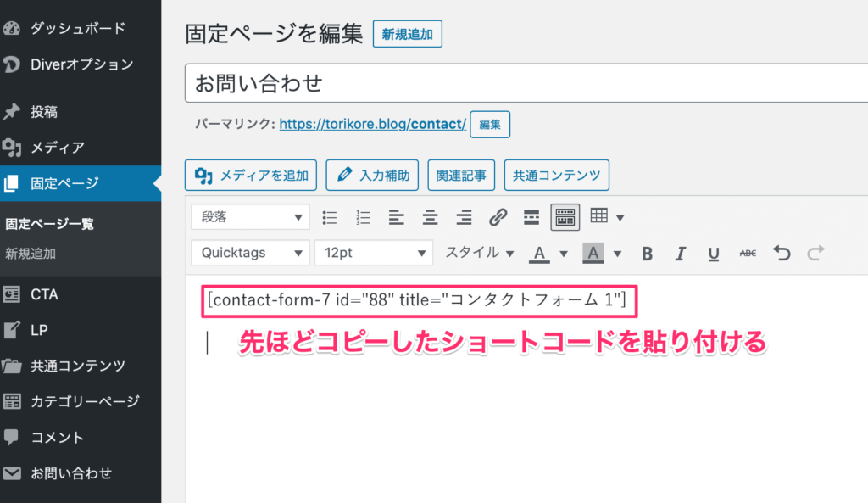Open the table insert dropdown
Viewport: 868px width, 503px height.
click(x=607, y=217)
